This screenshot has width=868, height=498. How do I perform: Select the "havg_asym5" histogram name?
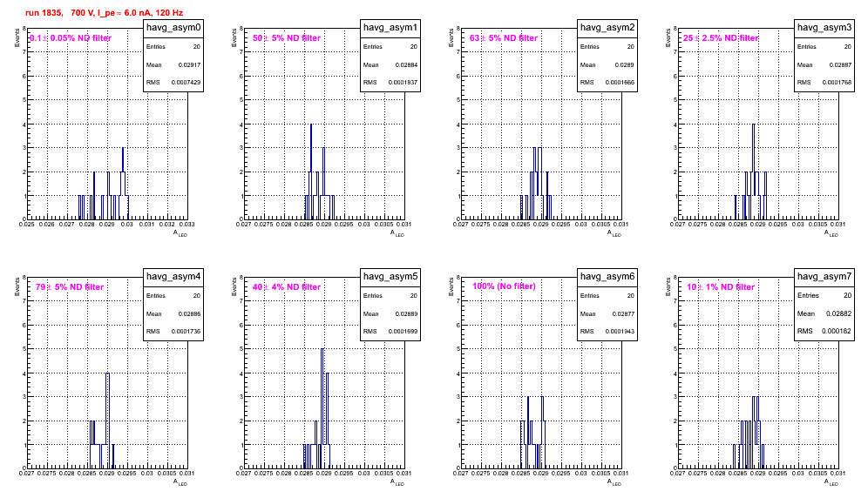point(390,277)
